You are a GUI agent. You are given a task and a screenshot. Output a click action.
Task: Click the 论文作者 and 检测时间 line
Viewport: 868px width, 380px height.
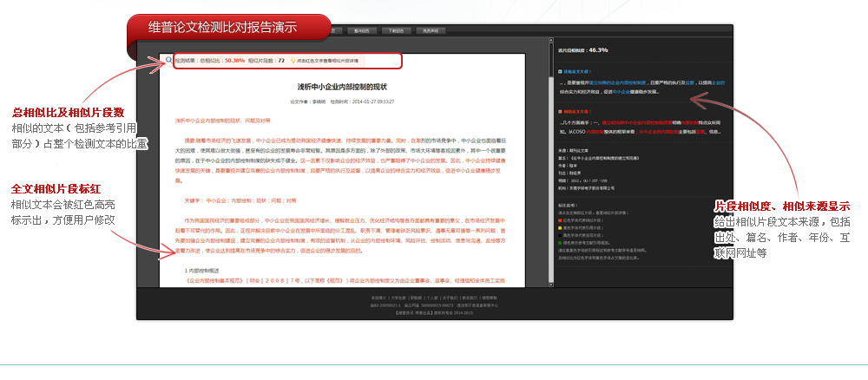(342, 102)
